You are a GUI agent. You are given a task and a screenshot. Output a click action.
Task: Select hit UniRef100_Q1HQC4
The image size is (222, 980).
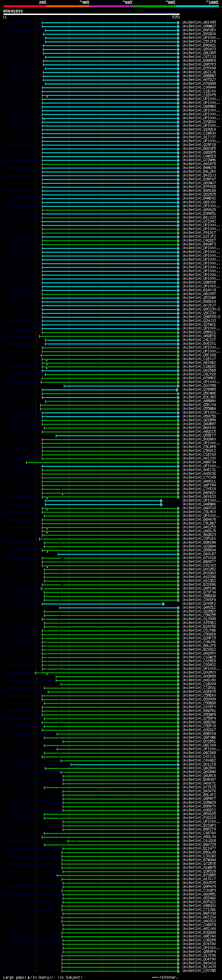coord(199,129)
